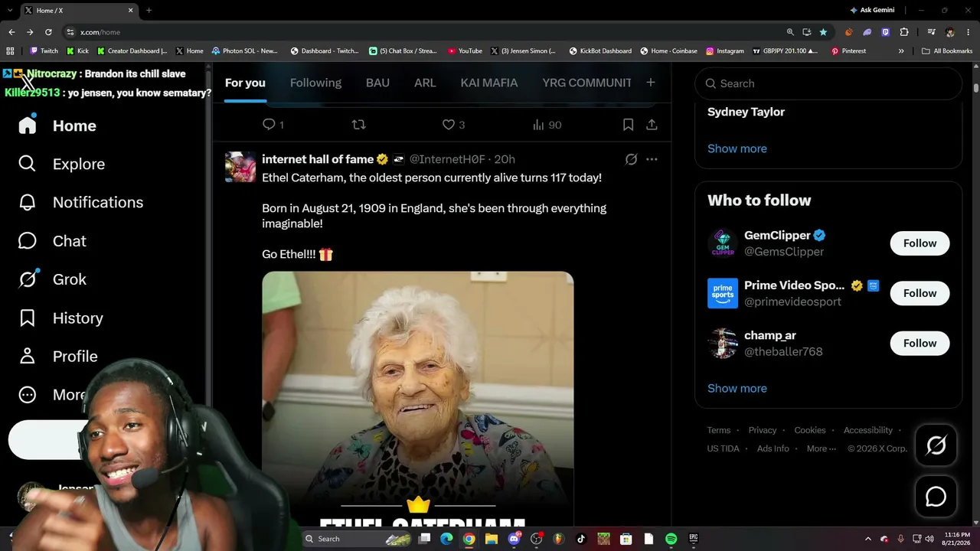This screenshot has width=980, height=551.
Task: Open the Ads Info footer link
Action: tap(773, 448)
